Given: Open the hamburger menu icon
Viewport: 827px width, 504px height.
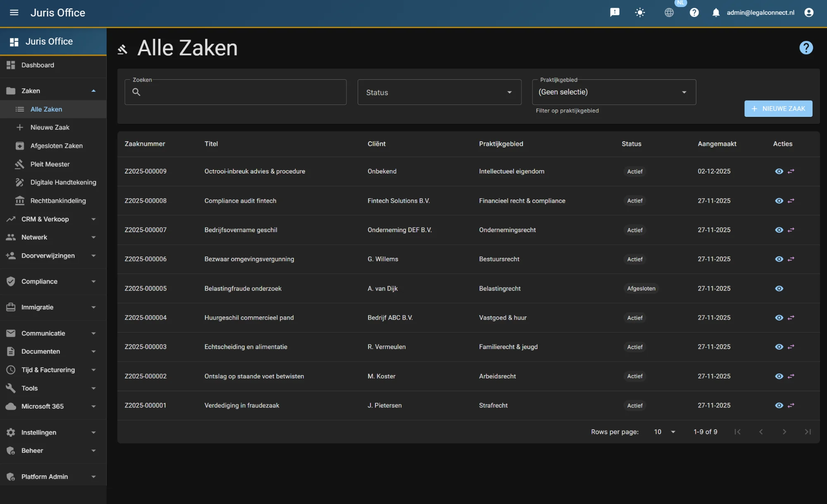Looking at the screenshot, I should click(14, 12).
